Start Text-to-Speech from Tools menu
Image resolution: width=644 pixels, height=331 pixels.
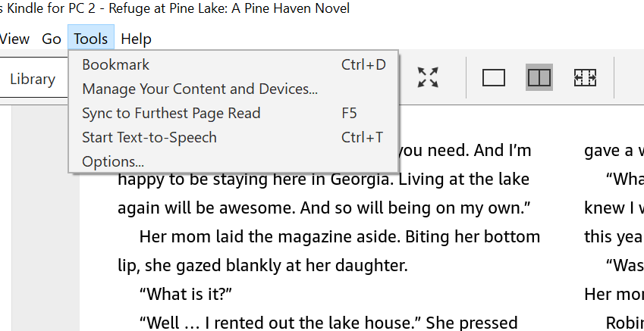149,137
